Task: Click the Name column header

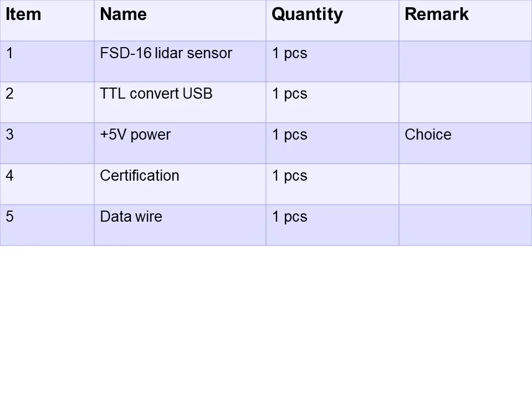Action: [x=180, y=21]
